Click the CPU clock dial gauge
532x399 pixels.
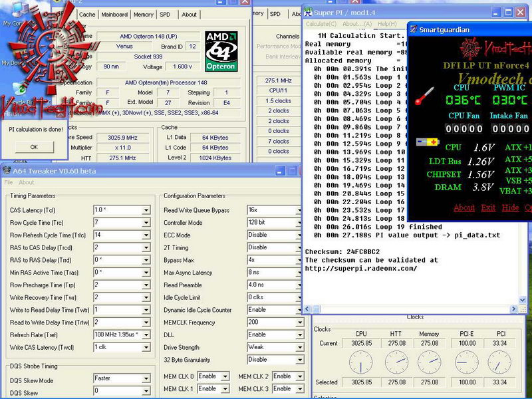coord(360,362)
